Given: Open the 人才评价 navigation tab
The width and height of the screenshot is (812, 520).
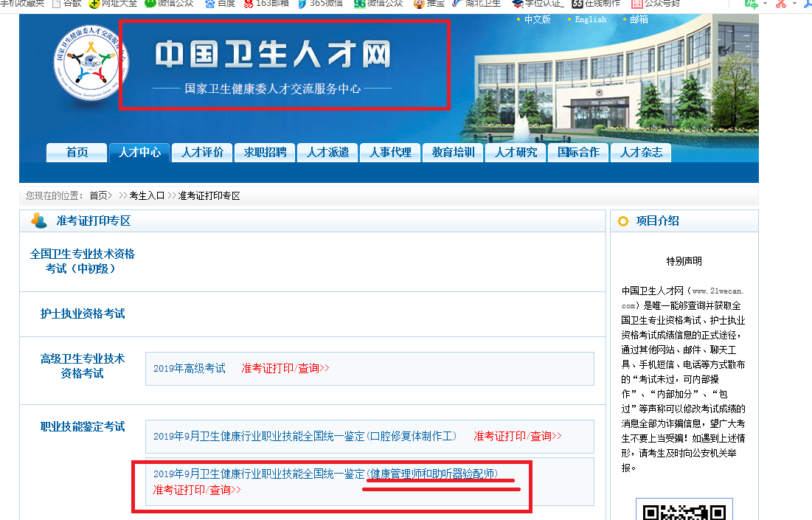Looking at the screenshot, I should coord(202,152).
